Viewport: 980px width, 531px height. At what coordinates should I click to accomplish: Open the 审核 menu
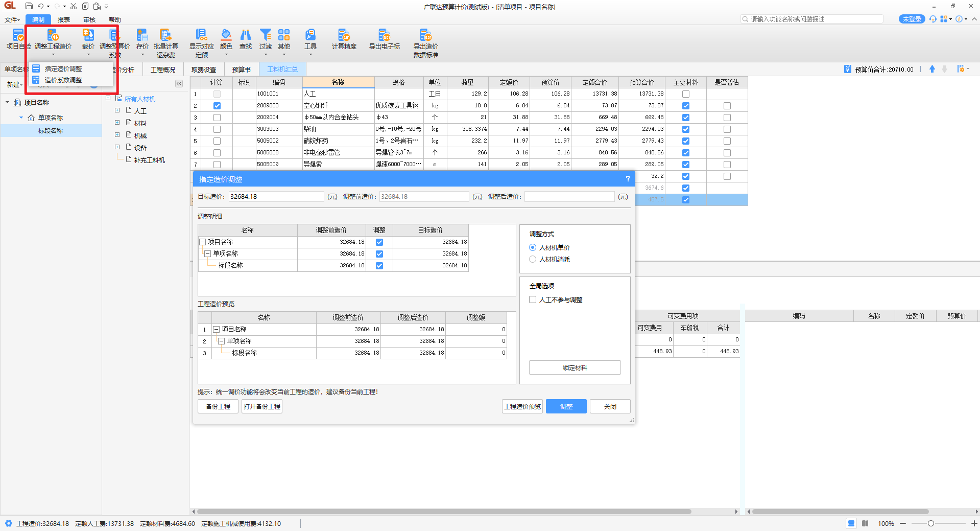pyautogui.click(x=89, y=19)
